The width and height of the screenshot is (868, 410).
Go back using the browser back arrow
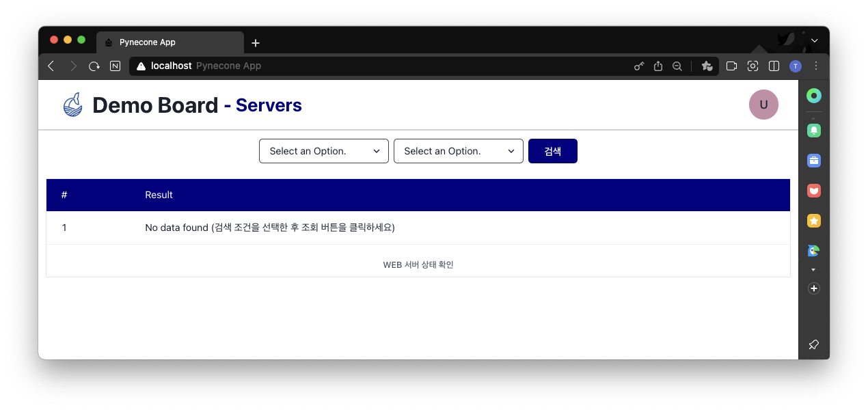coord(51,66)
